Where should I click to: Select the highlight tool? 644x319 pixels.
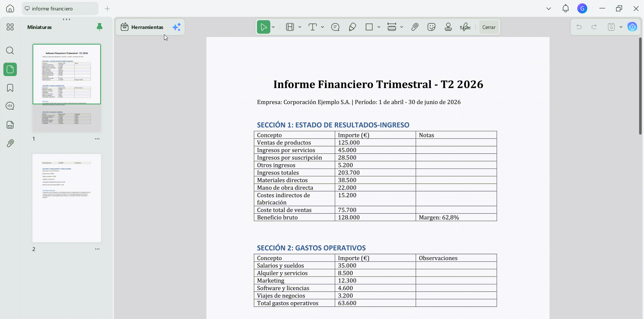290,27
